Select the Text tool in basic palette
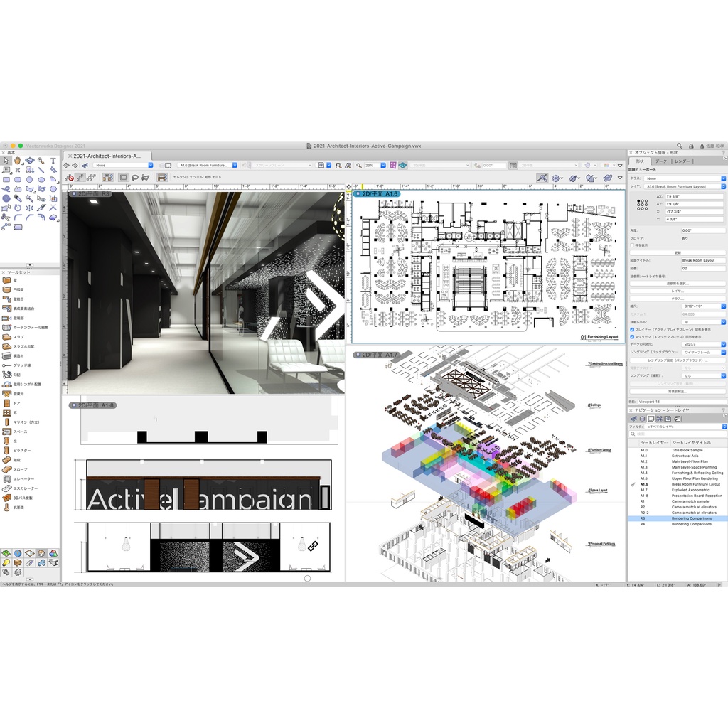The image size is (728, 728). pos(53,161)
